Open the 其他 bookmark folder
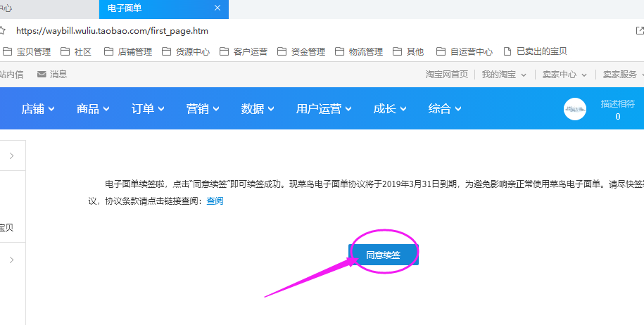The width and height of the screenshot is (644, 325). (x=408, y=52)
